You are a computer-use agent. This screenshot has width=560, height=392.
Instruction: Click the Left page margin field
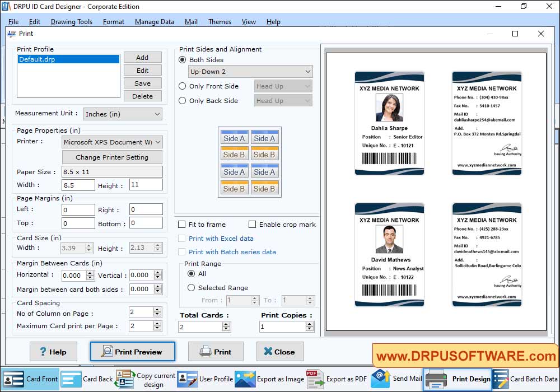78,209
